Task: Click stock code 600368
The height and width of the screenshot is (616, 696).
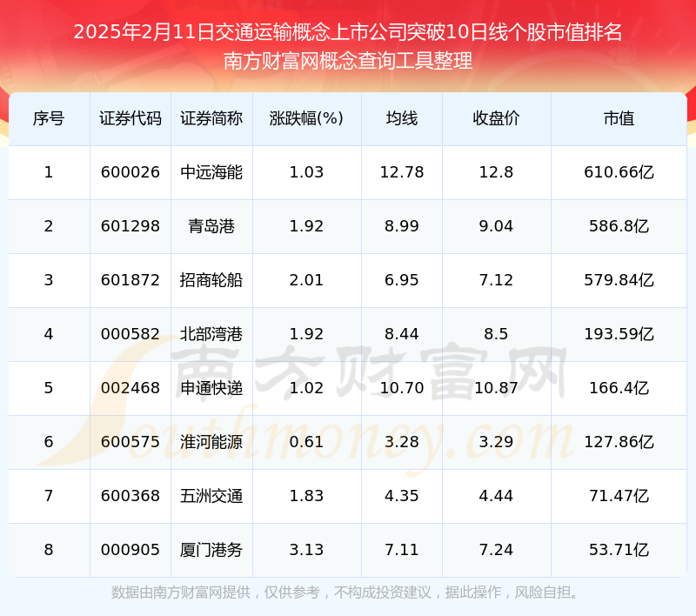Action: click(x=130, y=496)
